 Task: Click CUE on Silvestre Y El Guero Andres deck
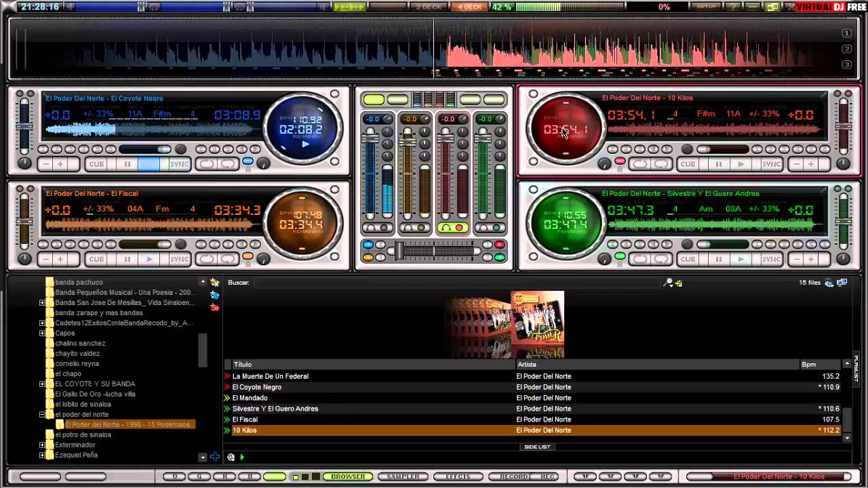click(x=688, y=259)
